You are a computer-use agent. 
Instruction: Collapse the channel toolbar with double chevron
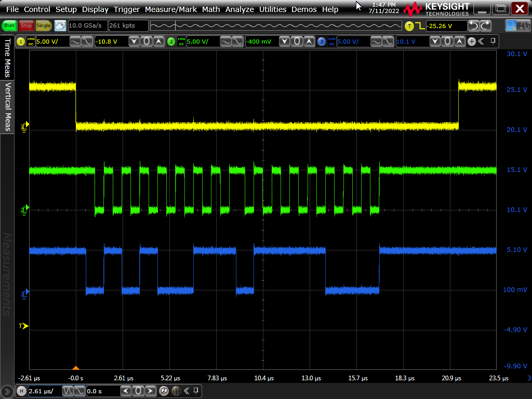[482, 42]
